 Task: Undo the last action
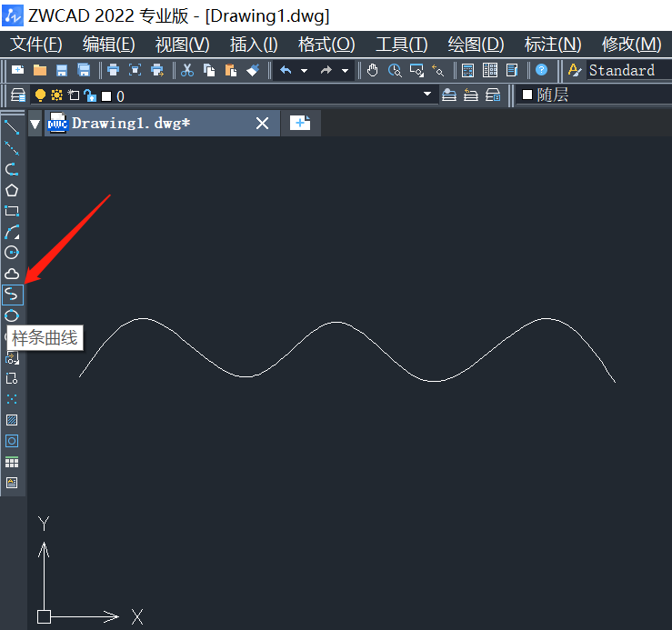pos(286,70)
